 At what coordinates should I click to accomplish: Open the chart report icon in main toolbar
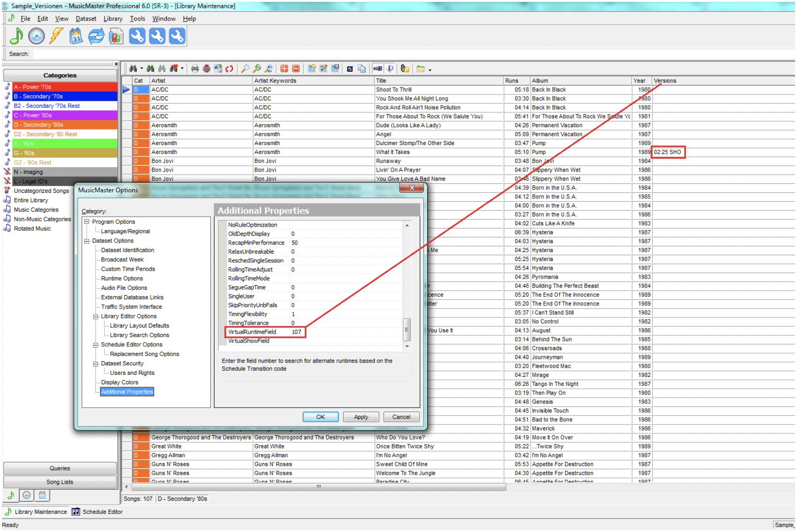point(116,36)
